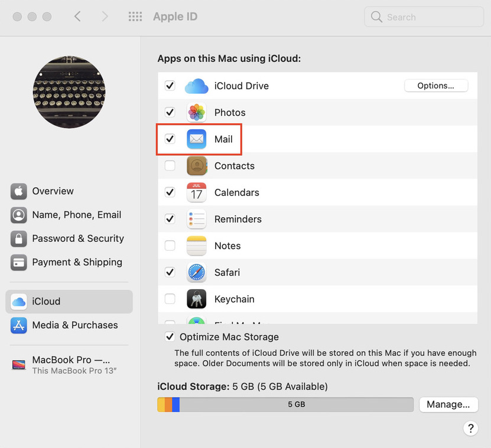Open Payment & Shipping section
This screenshot has height=448, width=491.
(x=69, y=262)
